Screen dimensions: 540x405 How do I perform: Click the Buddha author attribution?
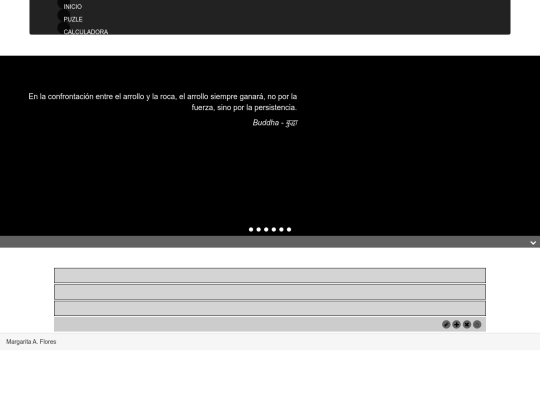tap(275, 123)
